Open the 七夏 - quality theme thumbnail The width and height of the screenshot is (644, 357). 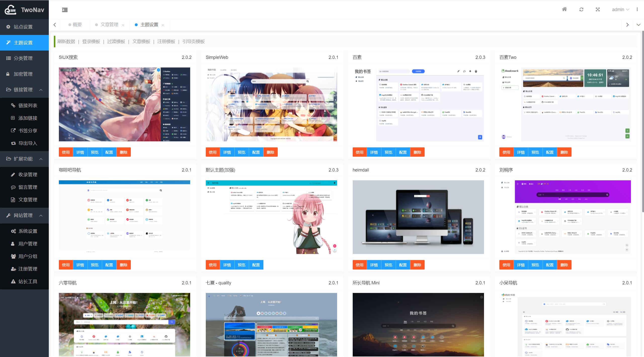coord(271,325)
